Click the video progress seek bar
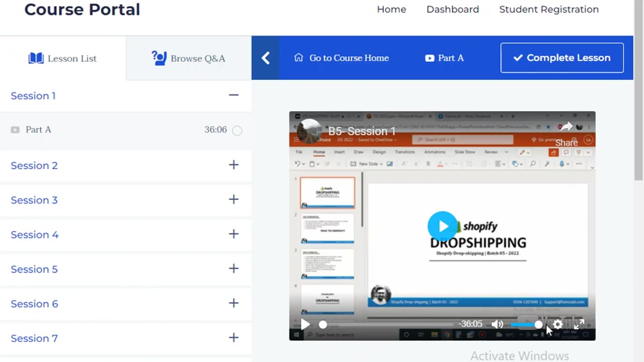The width and height of the screenshot is (644, 362). pyautogui.click(x=387, y=325)
